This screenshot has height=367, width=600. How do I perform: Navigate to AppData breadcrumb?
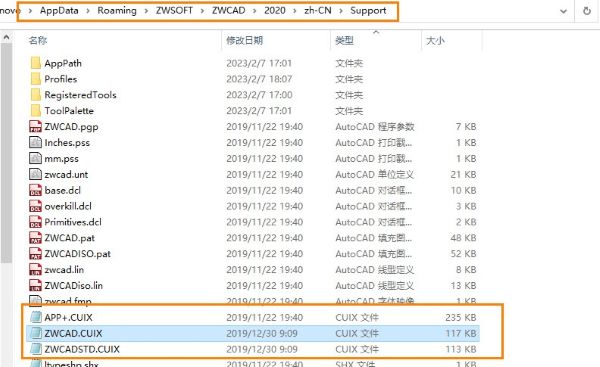point(59,10)
